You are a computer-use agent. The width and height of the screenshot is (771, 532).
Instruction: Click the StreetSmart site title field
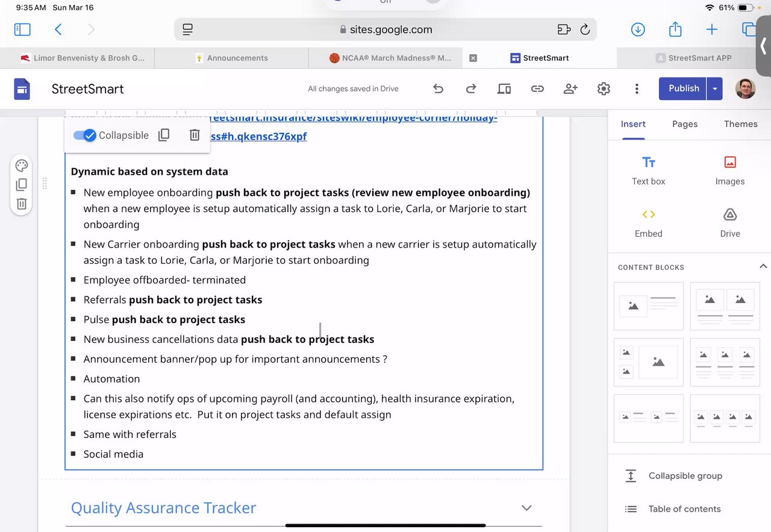(x=88, y=89)
